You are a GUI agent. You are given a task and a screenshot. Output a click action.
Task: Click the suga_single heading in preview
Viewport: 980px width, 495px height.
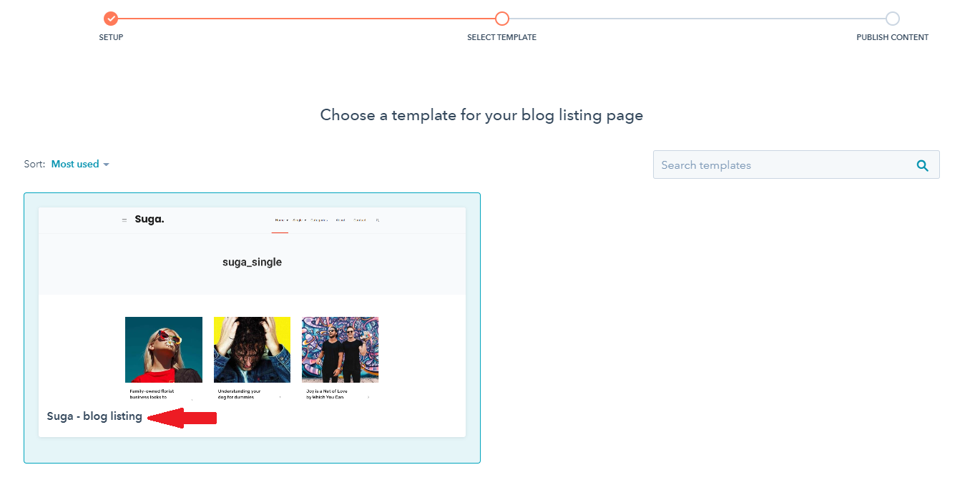(x=252, y=263)
